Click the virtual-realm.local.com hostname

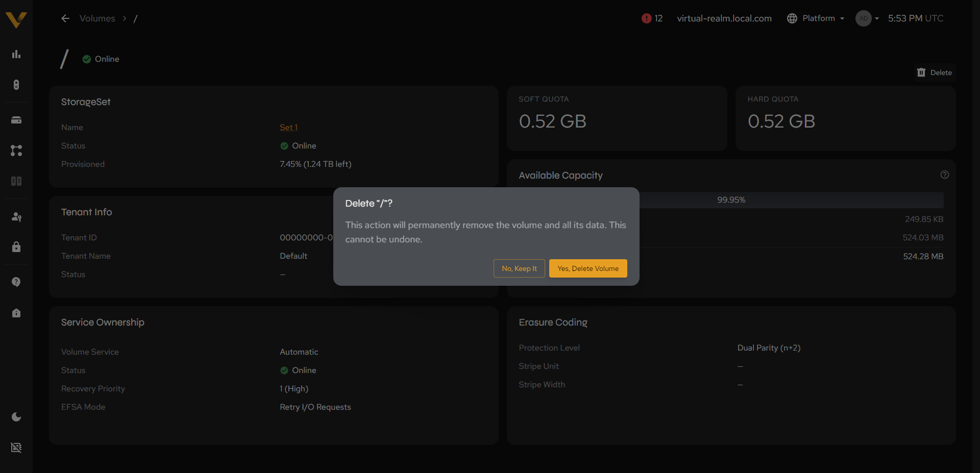click(x=724, y=18)
